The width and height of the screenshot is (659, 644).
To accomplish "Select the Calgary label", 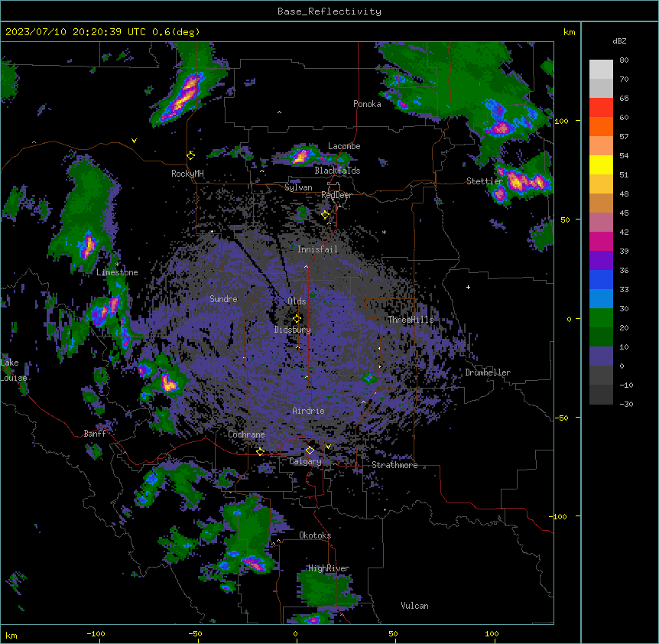I will [305, 461].
